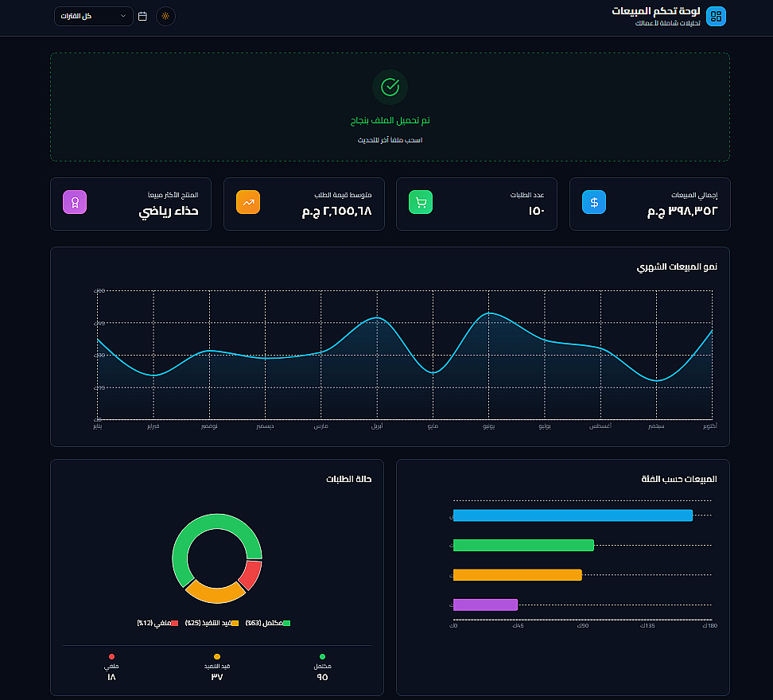The image size is (773, 700).
Task: Click the blue dollar sign total sales icon
Action: coord(594,202)
